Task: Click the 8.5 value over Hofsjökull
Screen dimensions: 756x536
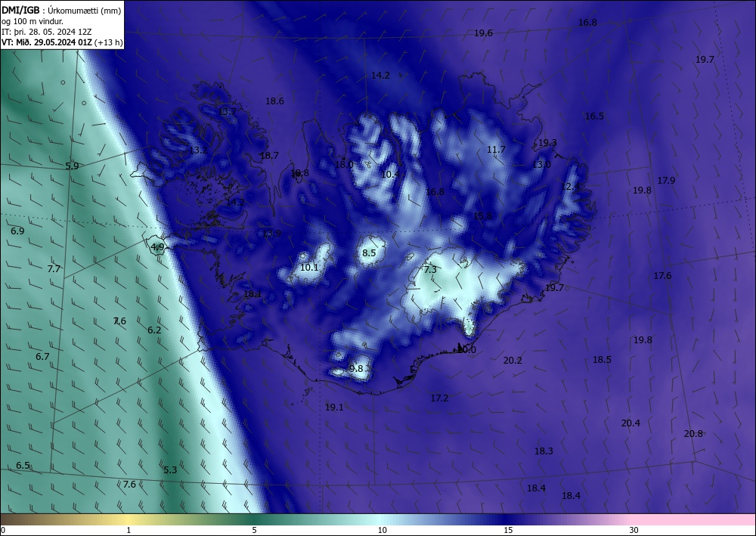Action: [x=368, y=253]
